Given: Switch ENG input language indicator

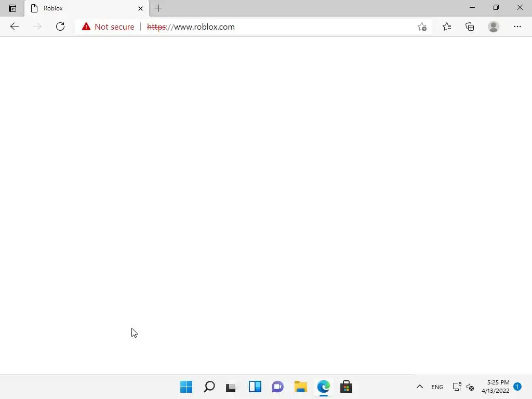Looking at the screenshot, I should (437, 387).
